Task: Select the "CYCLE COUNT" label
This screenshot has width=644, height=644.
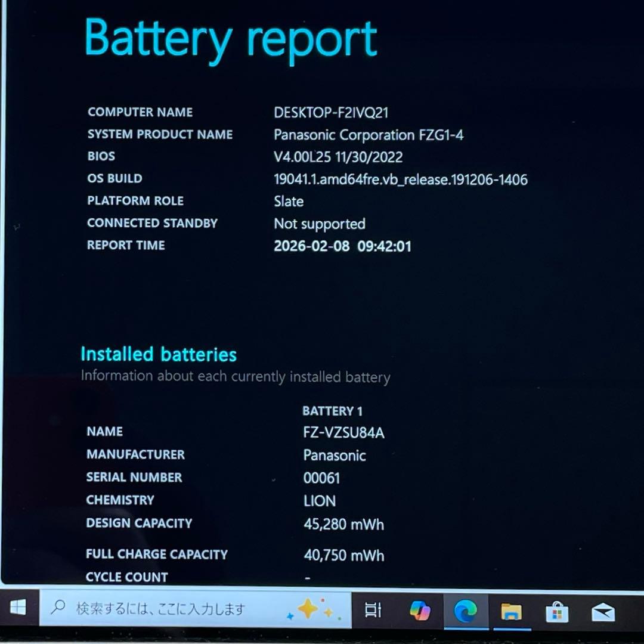Action: [x=126, y=577]
